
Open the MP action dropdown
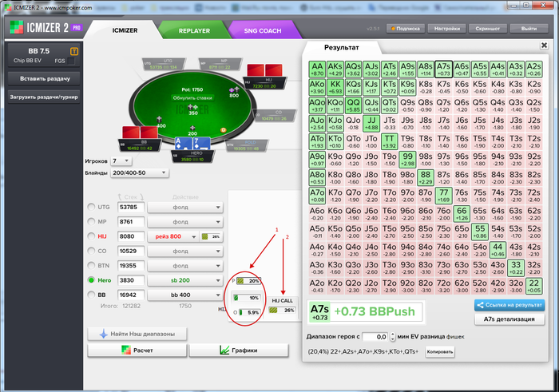(x=185, y=222)
